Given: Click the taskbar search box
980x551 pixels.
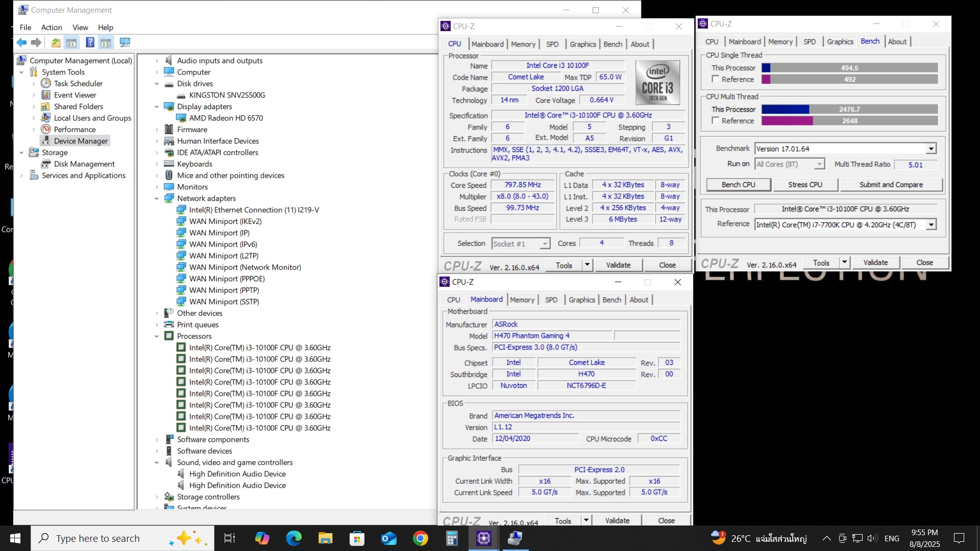Looking at the screenshot, I should [97, 538].
